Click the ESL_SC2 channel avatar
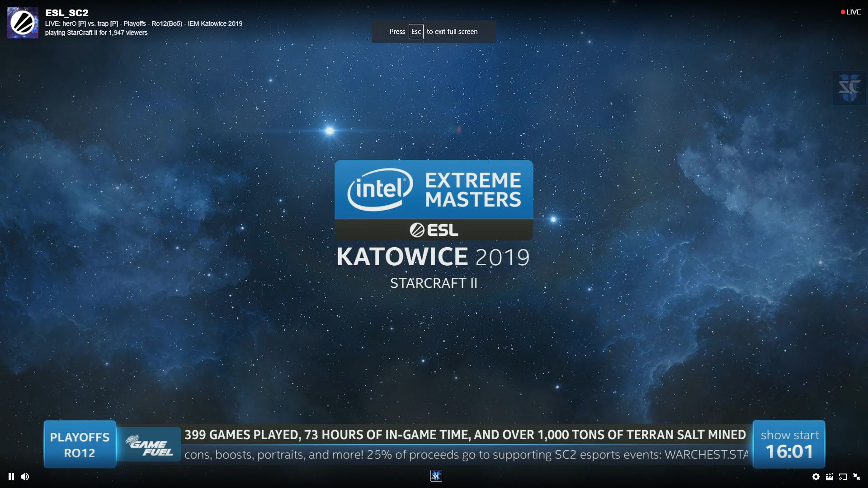This screenshot has height=488, width=868. click(x=23, y=23)
